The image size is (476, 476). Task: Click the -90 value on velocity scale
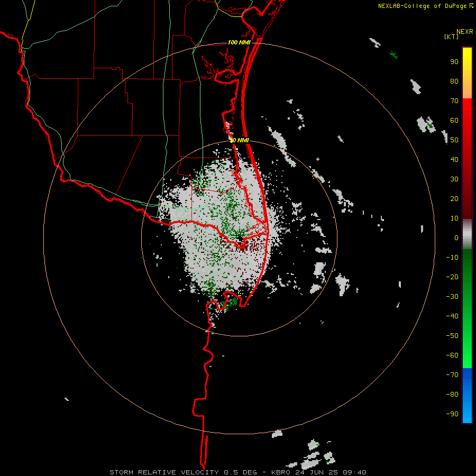(452, 414)
